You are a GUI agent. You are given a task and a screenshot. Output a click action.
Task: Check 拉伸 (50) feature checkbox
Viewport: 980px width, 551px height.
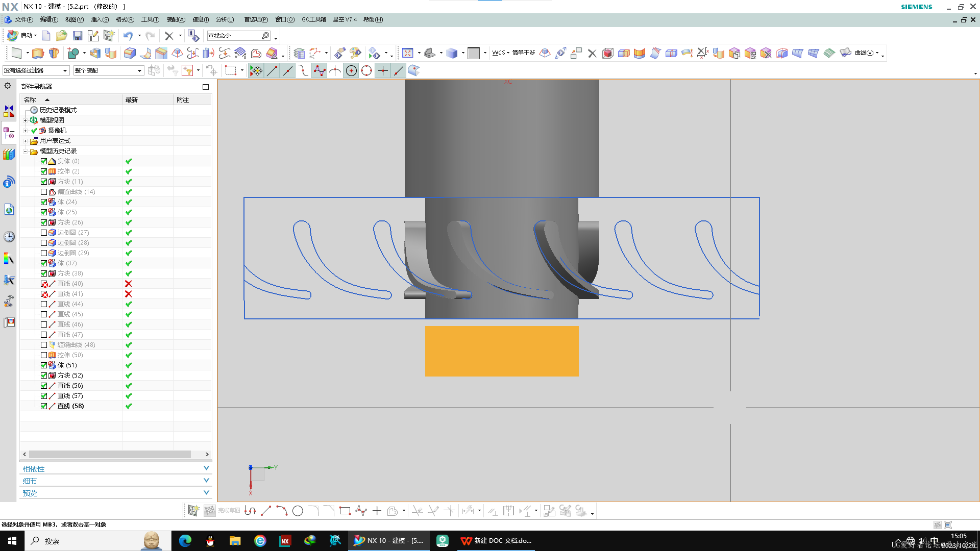tap(44, 355)
